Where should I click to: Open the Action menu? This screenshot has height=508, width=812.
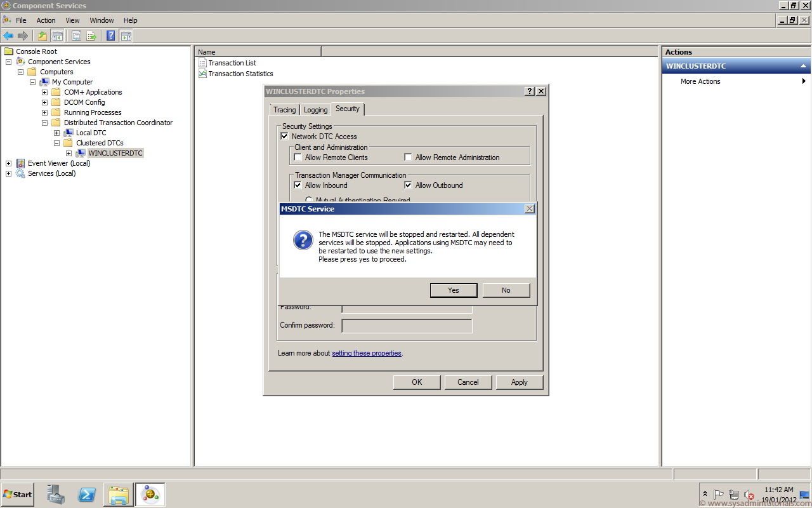(46, 20)
